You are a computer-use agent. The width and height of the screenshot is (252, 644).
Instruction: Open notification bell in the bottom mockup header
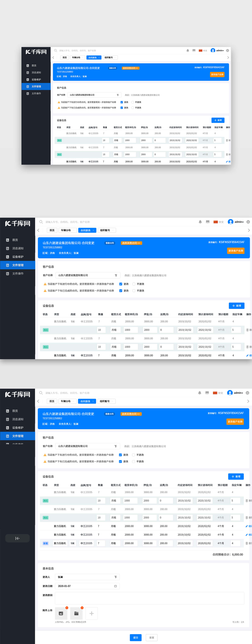coord(200,393)
